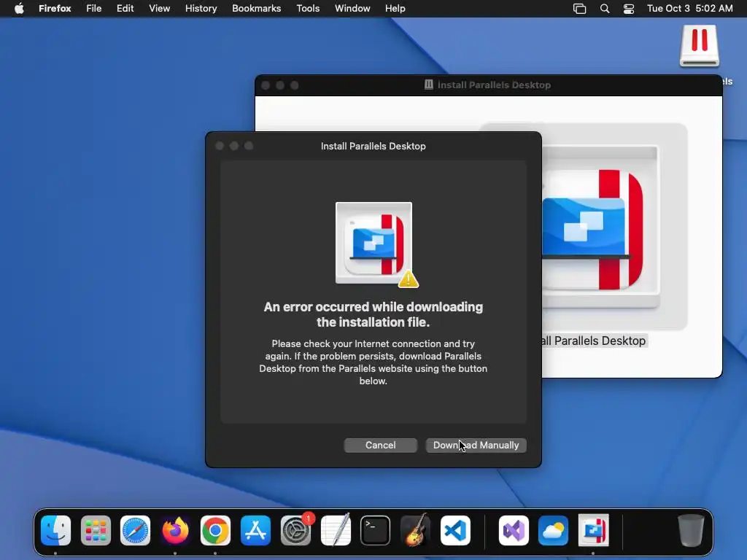Open the View menu
The image size is (747, 560).
159,9
